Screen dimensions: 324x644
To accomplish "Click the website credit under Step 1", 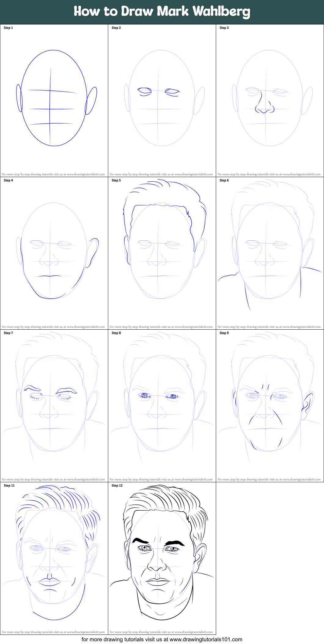I will 53,174.
